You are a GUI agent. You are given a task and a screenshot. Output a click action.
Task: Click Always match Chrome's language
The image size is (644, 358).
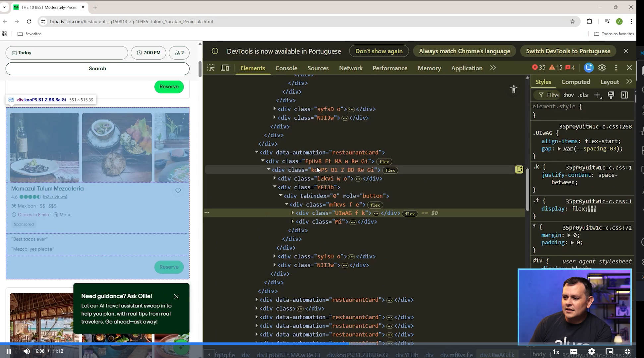(x=464, y=51)
